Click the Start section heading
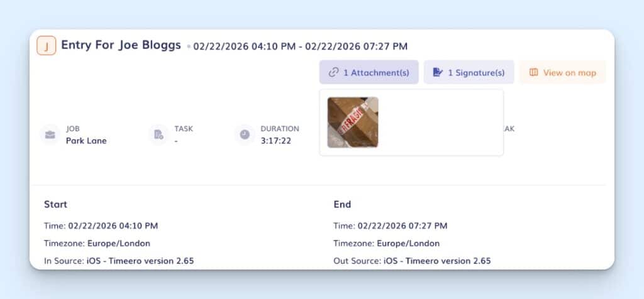 coord(55,204)
